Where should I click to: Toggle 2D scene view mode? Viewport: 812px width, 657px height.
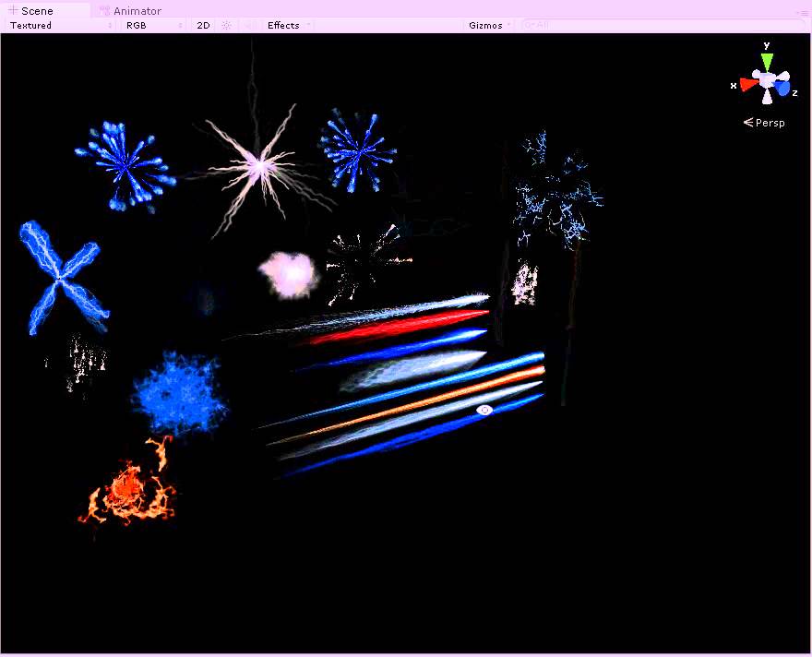pos(204,25)
